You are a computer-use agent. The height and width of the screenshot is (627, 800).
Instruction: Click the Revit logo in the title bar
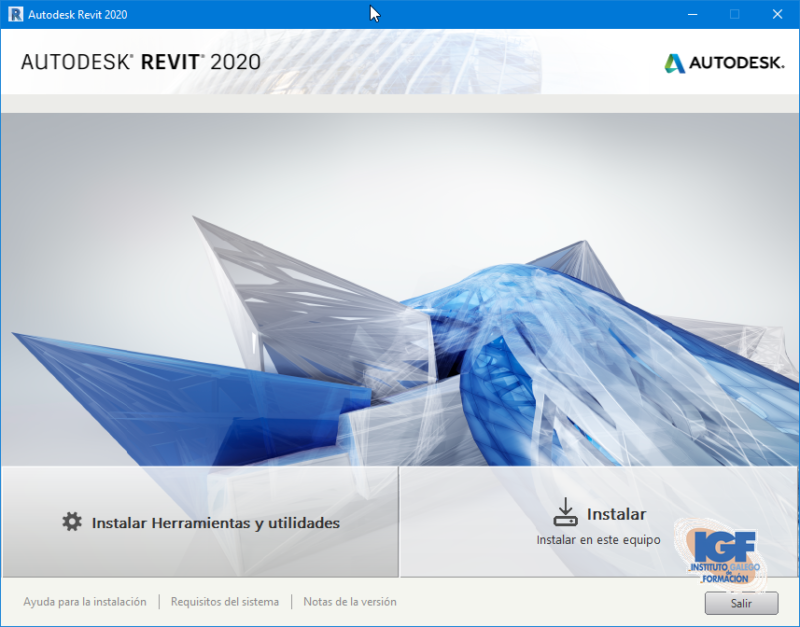click(x=13, y=14)
